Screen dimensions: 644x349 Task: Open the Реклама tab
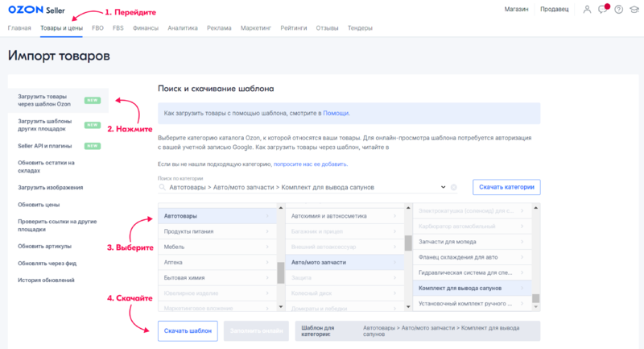(x=219, y=28)
